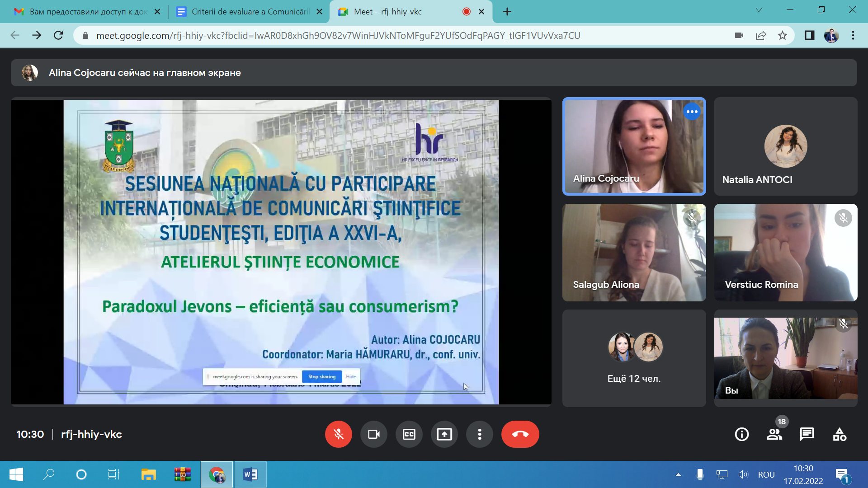Screen dimensions: 868x488
Task: Click the address bar URL
Action: tap(338, 36)
